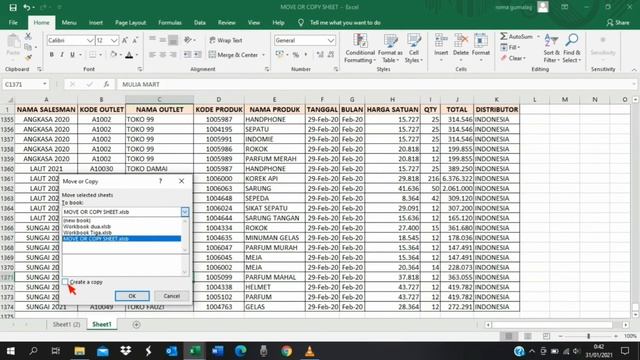Select Workbook dua.xlsb in the list
The width and height of the screenshot is (640, 360).
click(121, 227)
